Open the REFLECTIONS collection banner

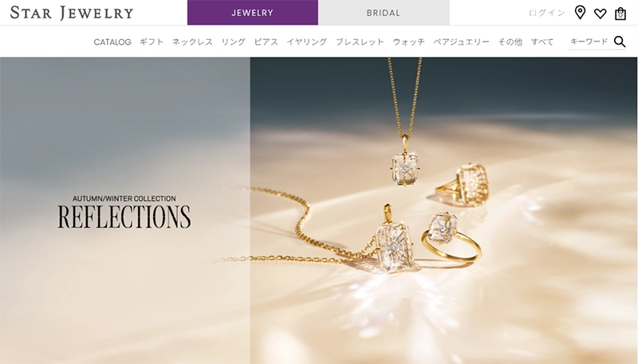coord(124,212)
